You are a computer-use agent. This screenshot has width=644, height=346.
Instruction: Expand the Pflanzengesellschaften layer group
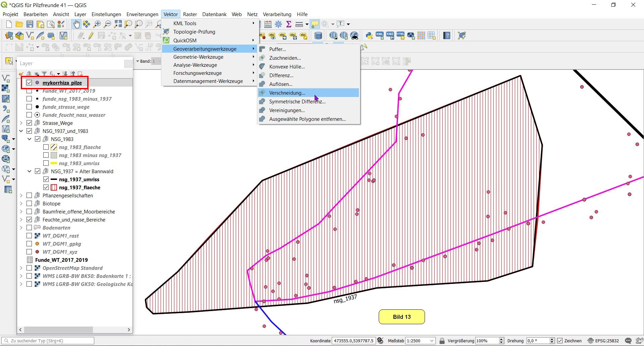pos(21,195)
